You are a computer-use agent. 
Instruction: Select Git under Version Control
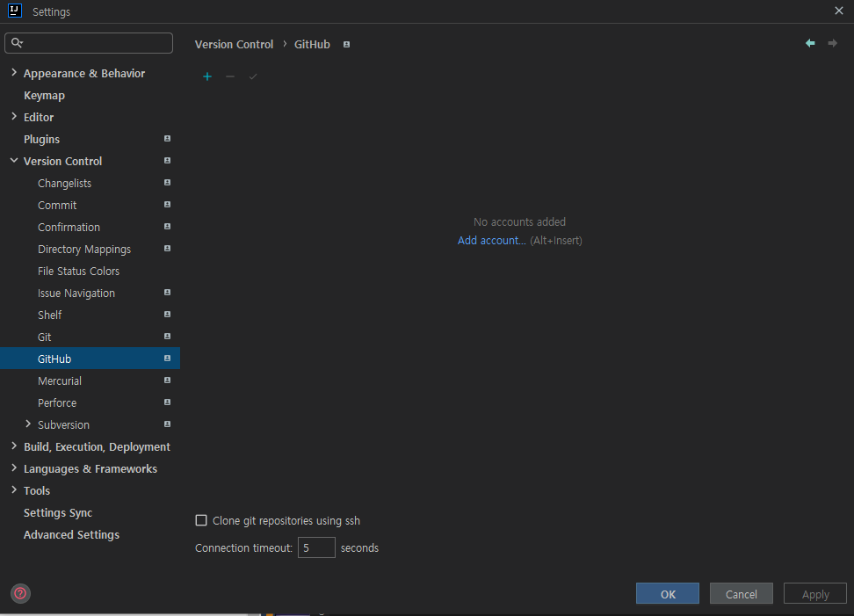tap(44, 337)
